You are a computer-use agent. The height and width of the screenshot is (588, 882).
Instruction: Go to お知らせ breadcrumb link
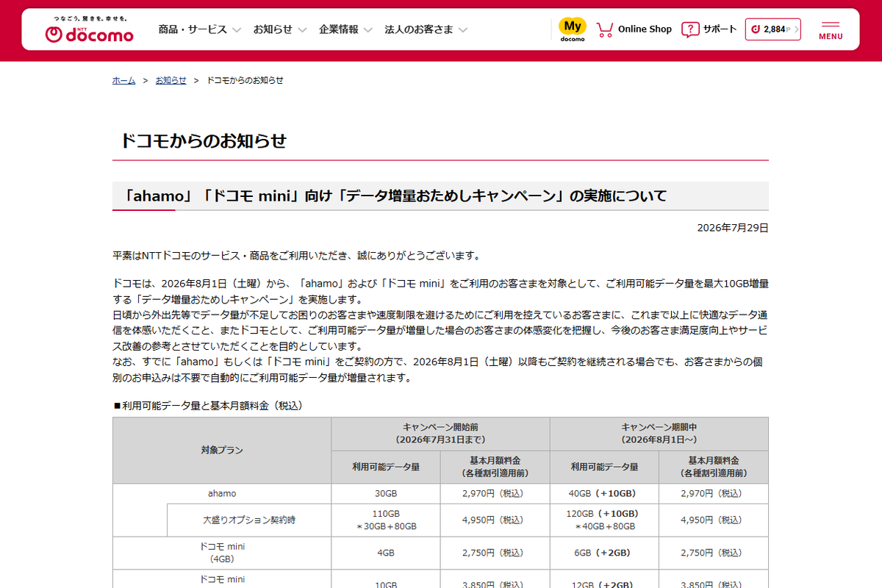coord(171,80)
